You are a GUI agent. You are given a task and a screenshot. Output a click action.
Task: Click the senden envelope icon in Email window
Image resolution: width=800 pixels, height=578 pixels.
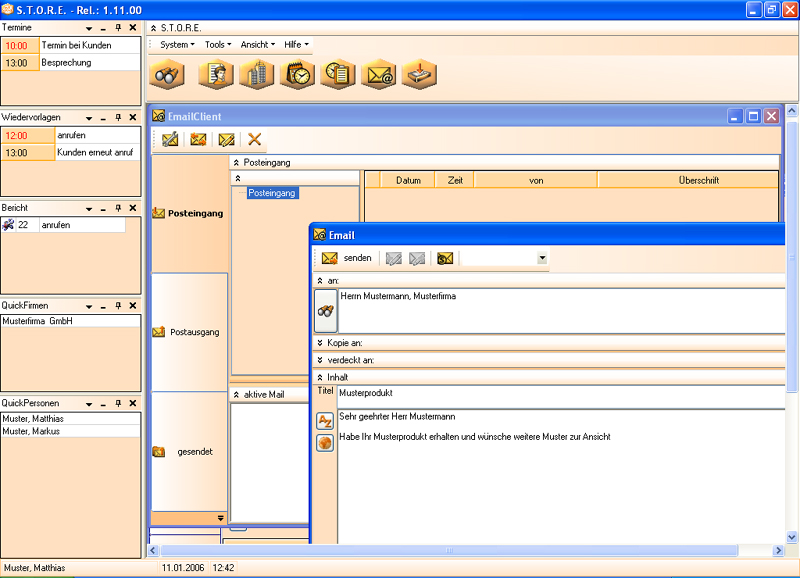(x=330, y=258)
